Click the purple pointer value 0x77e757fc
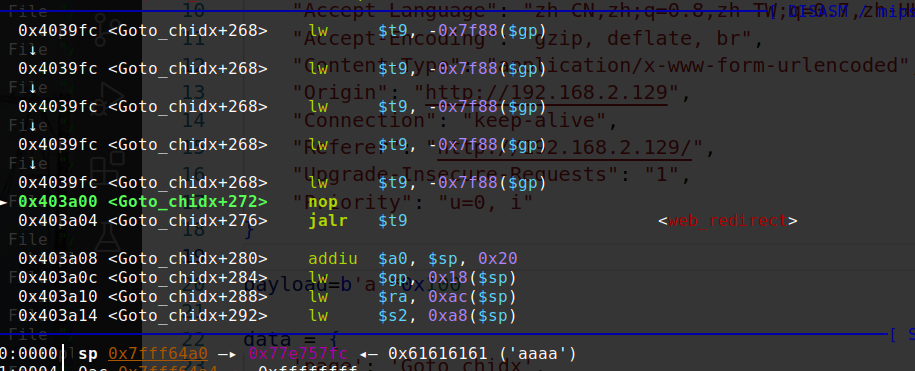Screen dimensions: 915x371 point(298,354)
